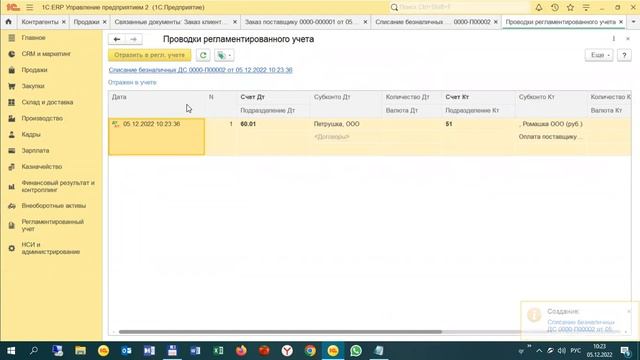The image size is (640, 360).
Task: Open the help question mark button
Action: click(x=624, y=55)
